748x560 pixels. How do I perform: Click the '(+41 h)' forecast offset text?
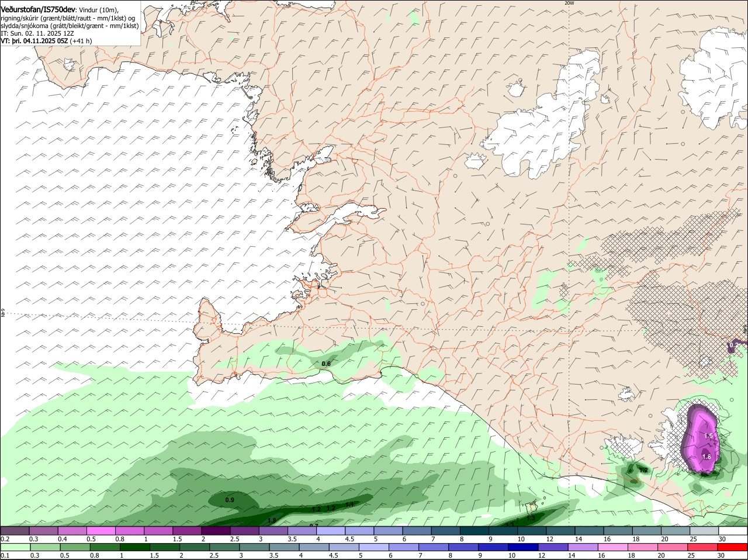click(81, 41)
